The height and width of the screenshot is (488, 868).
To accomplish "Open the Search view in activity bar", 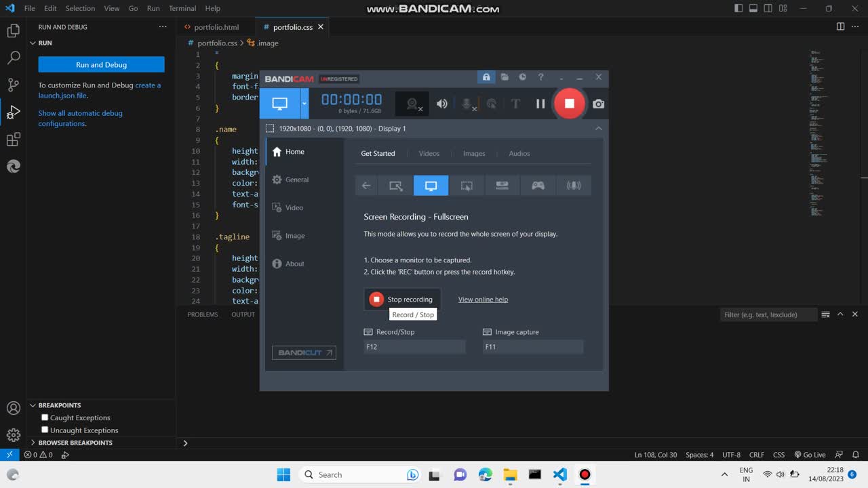I will click(13, 58).
